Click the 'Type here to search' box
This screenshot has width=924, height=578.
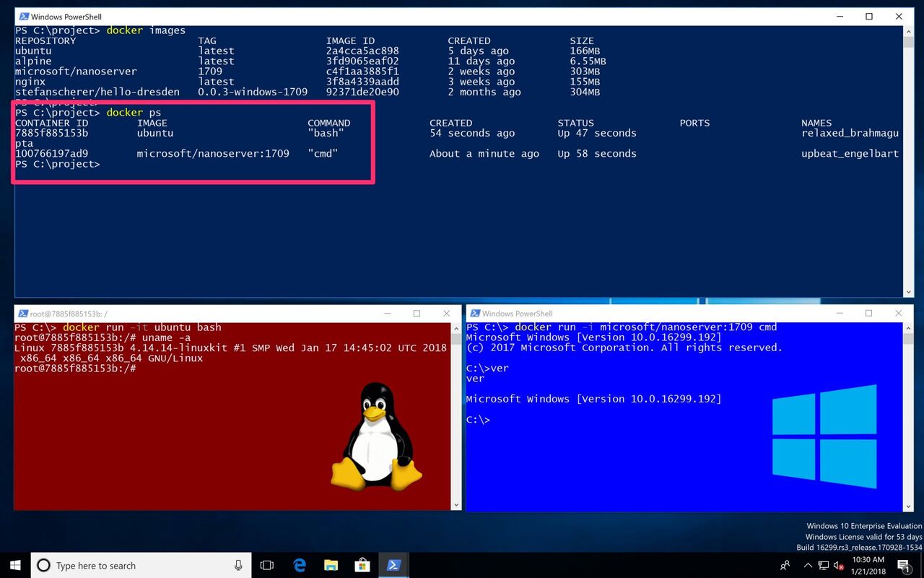142,566
